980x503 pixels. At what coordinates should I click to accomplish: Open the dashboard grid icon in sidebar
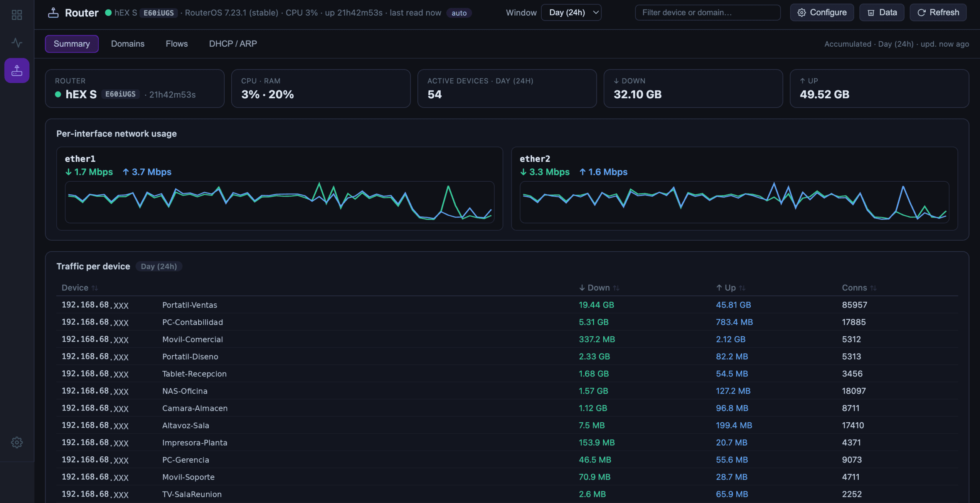pos(17,15)
